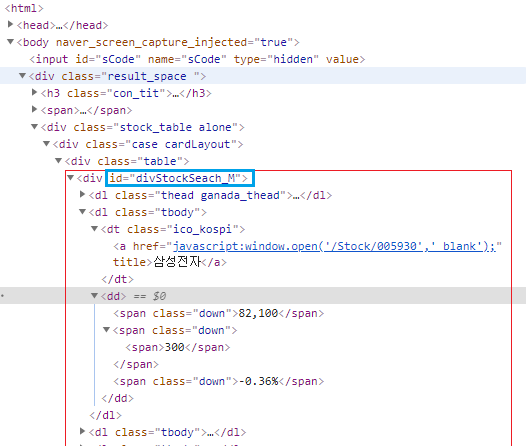
Task: Collapse the first dl tbody node
Action: (83, 212)
